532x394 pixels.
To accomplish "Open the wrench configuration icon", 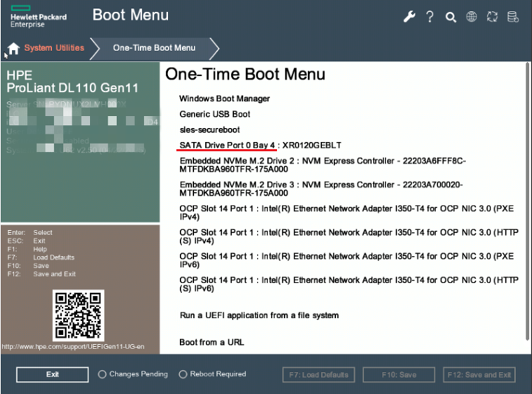I will pos(409,16).
